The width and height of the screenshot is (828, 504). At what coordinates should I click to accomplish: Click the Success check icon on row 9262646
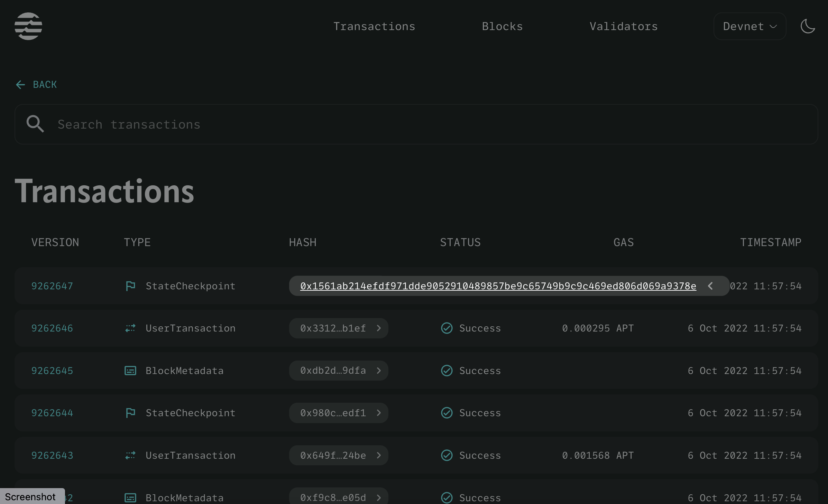tap(447, 328)
